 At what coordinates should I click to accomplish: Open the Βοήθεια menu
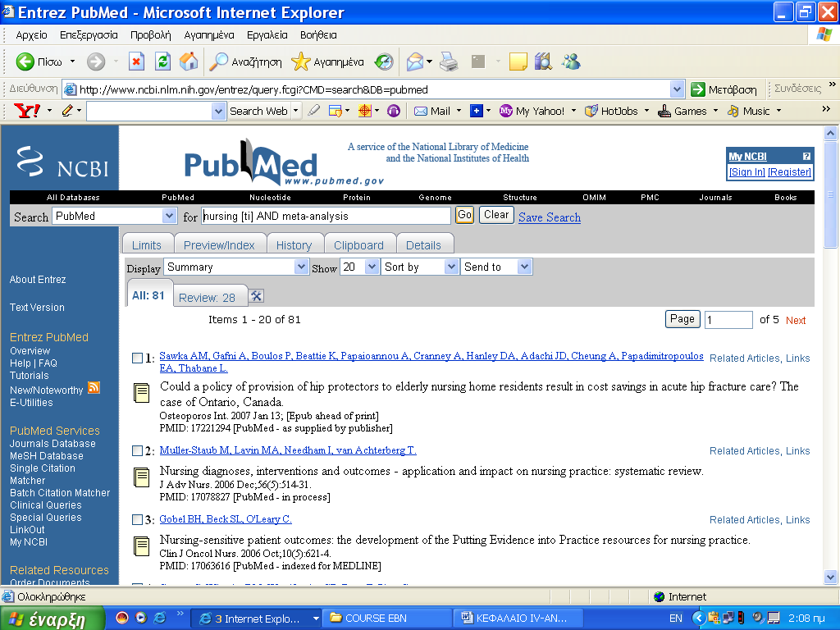(318, 34)
